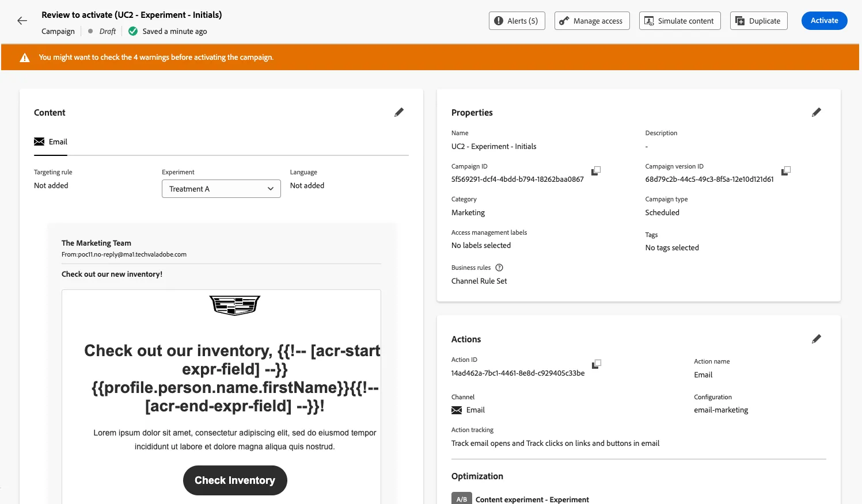Click the A/B content experiment badge
The width and height of the screenshot is (862, 504).
coord(462,499)
